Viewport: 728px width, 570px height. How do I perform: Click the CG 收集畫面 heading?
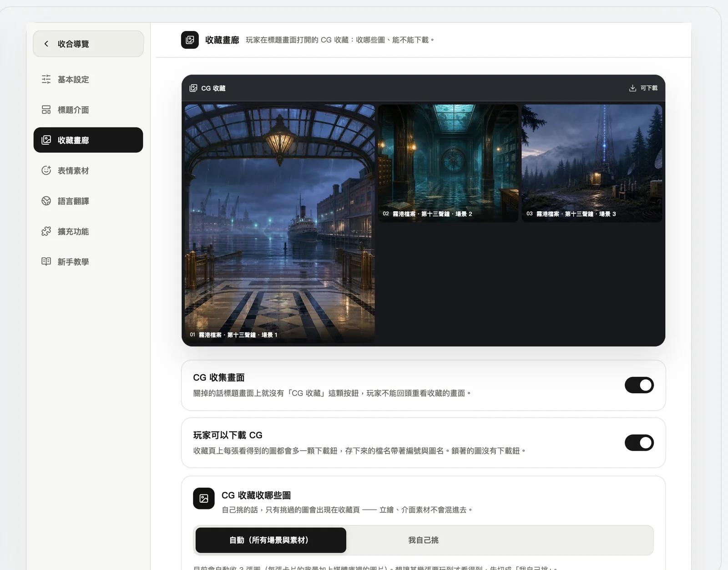[x=219, y=377]
